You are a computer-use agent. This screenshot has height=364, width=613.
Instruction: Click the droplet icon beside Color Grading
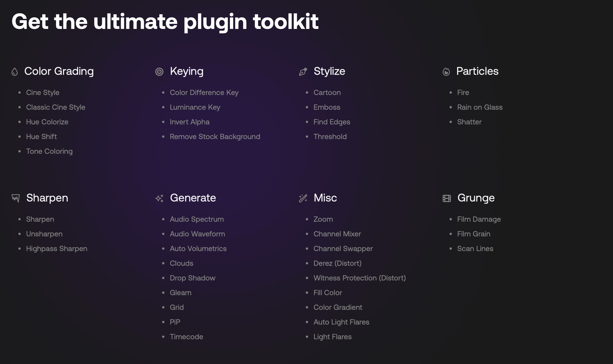coord(15,72)
